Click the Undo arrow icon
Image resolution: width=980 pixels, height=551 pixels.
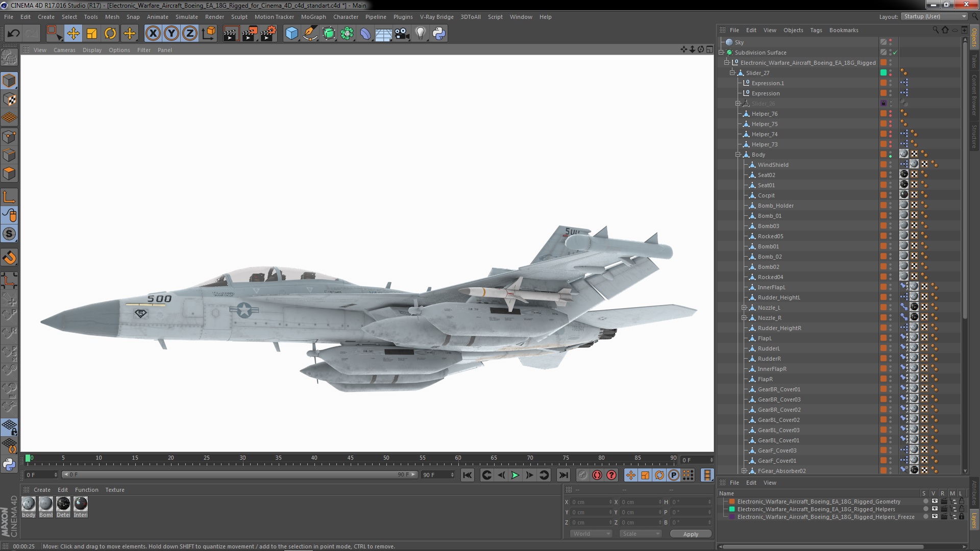point(13,34)
